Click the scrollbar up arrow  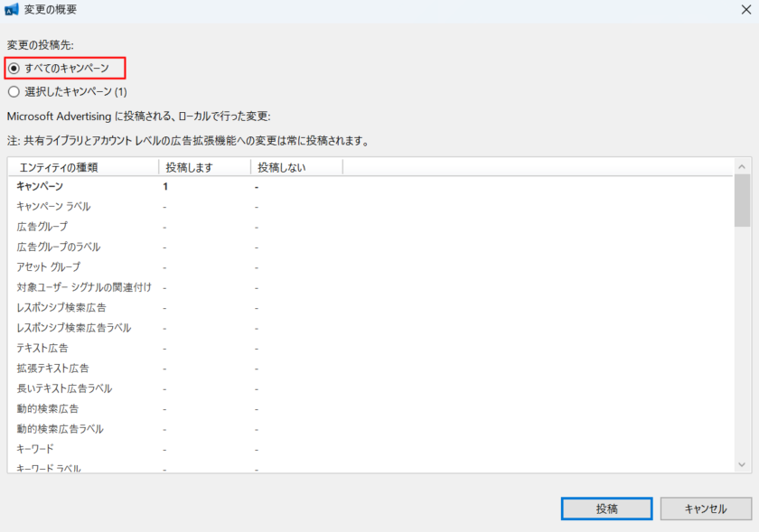[x=742, y=166]
